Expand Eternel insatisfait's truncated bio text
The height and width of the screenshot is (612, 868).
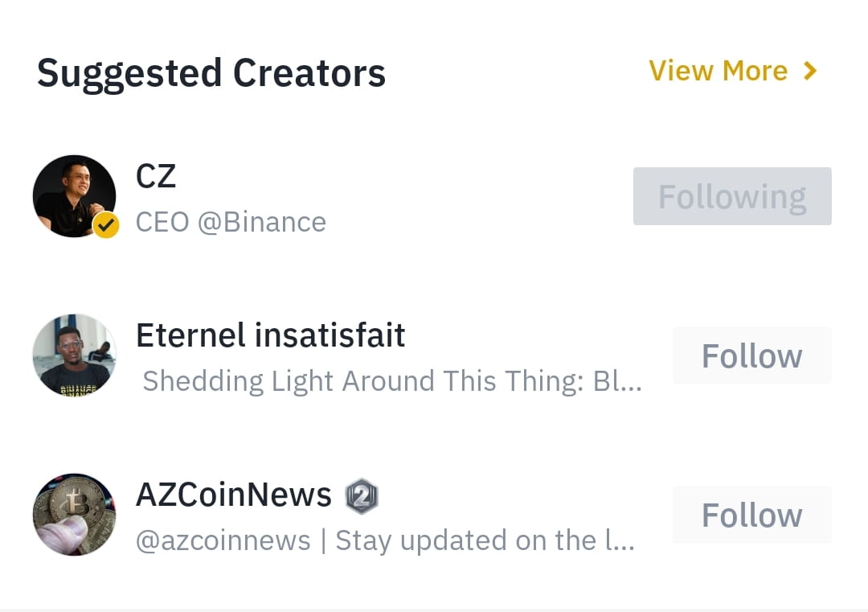click(392, 381)
